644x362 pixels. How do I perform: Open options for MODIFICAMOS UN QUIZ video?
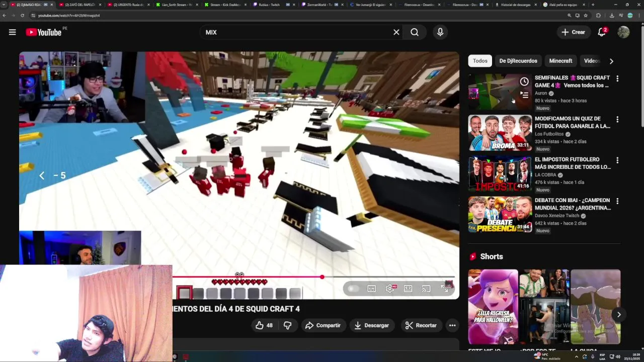(x=617, y=120)
